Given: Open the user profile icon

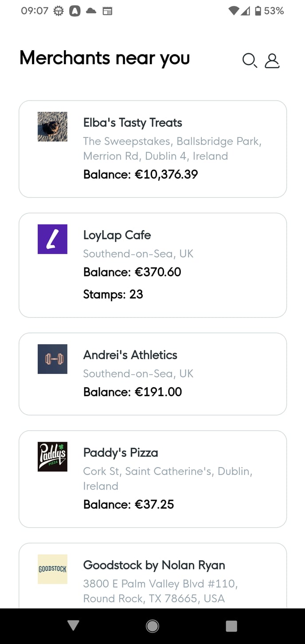Looking at the screenshot, I should [272, 61].
